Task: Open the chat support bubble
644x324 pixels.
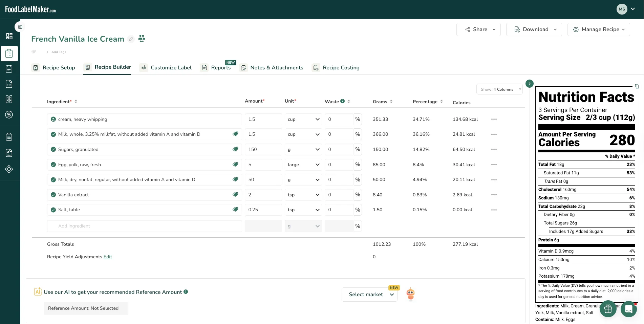Action: click(x=629, y=309)
